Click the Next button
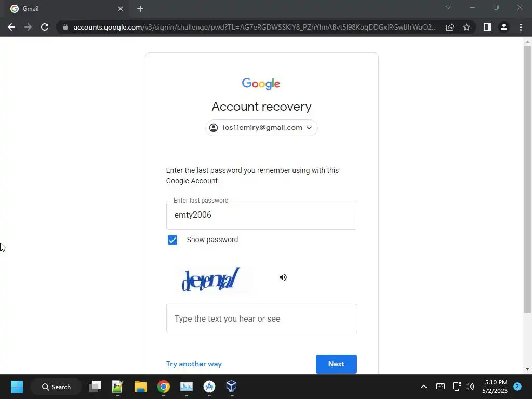The image size is (532, 399). (336, 364)
